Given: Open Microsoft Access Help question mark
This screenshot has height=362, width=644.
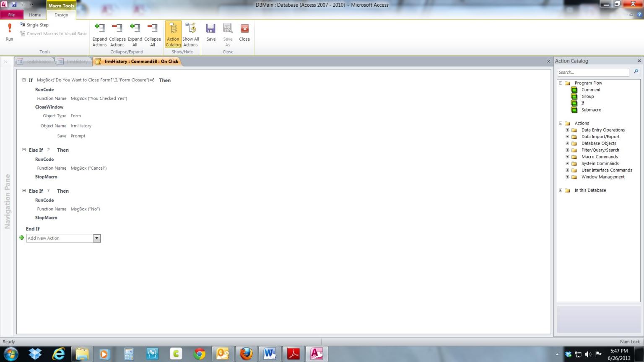Looking at the screenshot, I should click(x=639, y=15).
